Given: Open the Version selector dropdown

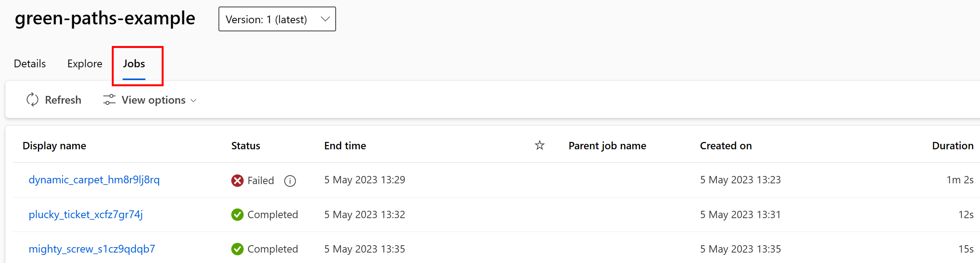Looking at the screenshot, I should pos(277,19).
